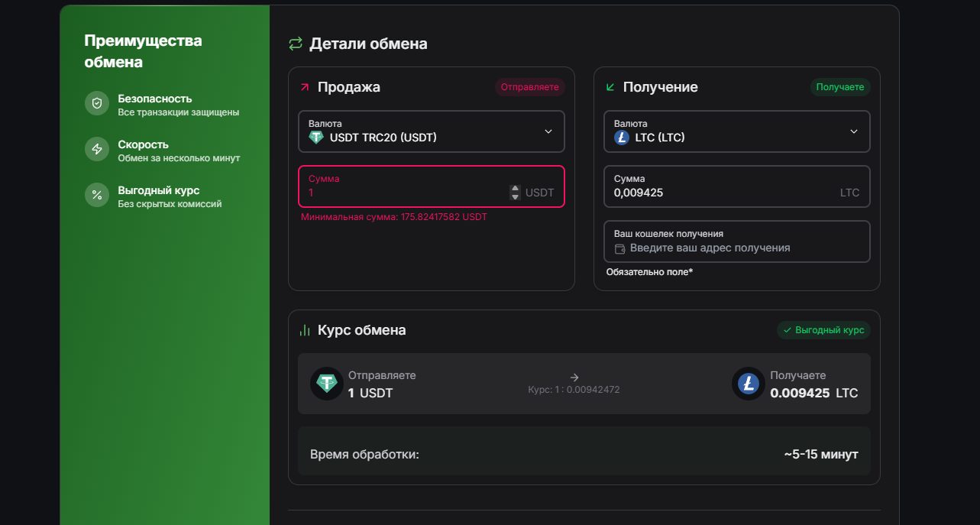
Task: Increase sell amount with the up stepper
Action: tap(515, 189)
